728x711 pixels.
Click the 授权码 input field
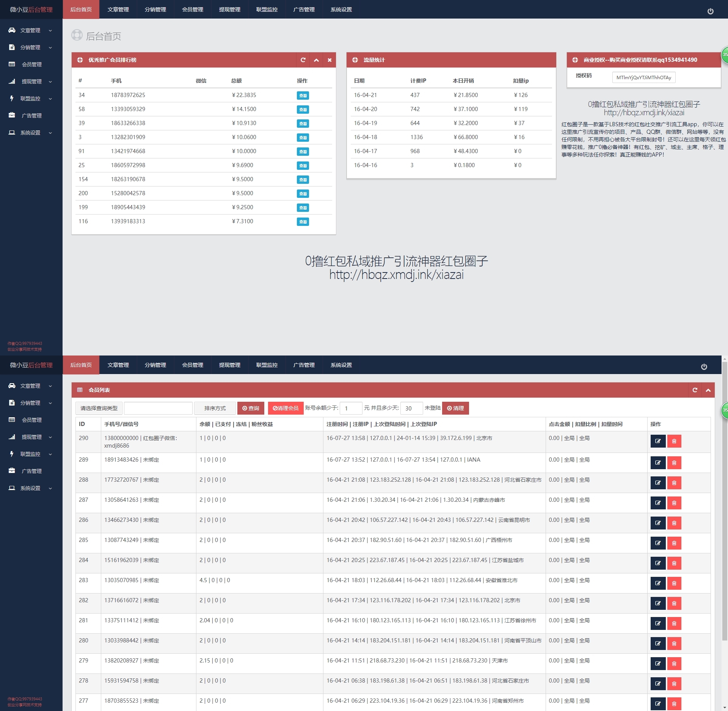click(x=643, y=77)
